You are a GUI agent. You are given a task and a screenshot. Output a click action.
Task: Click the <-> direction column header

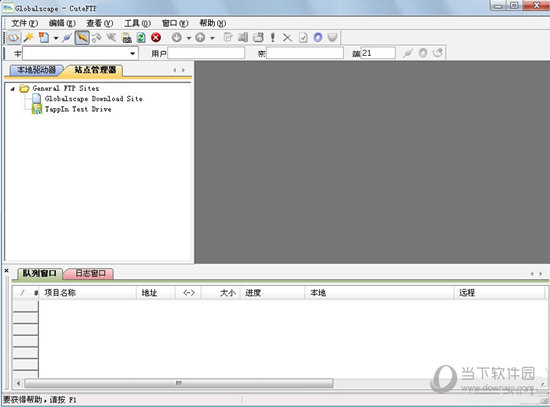[188, 293]
